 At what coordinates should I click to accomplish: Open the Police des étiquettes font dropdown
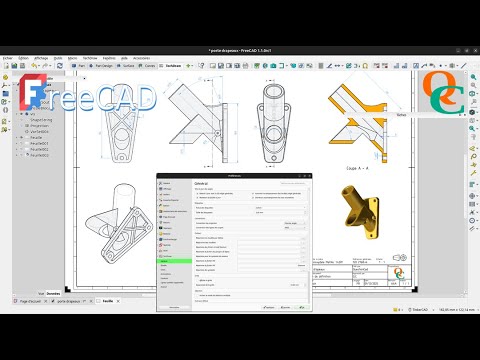point(280,208)
